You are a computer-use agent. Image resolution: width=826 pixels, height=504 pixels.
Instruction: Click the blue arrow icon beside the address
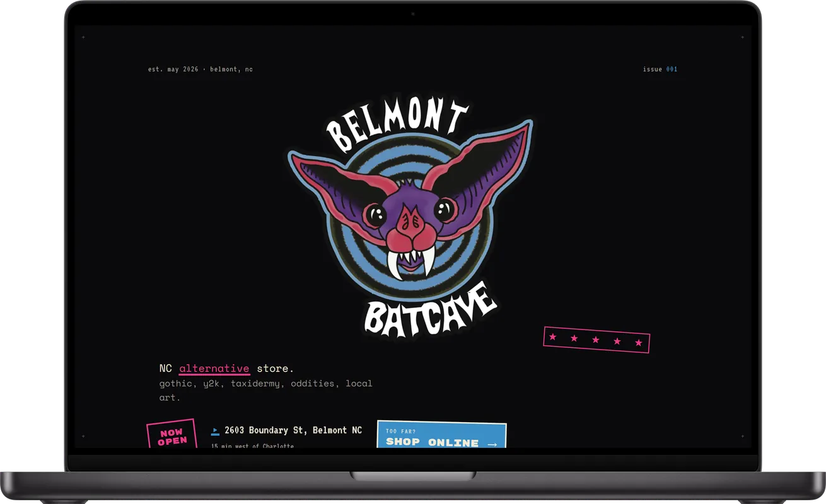215,431
